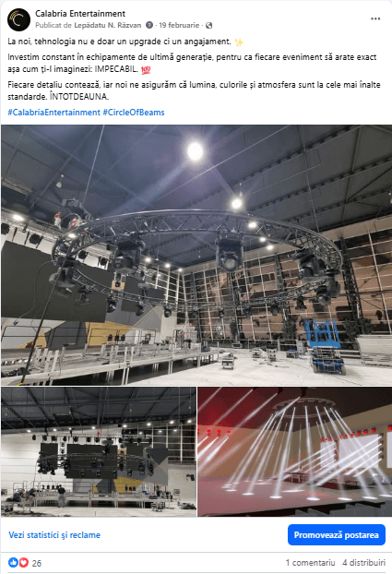Click Vezi statistici și reclame link
This screenshot has width=392, height=574.
click(x=54, y=535)
